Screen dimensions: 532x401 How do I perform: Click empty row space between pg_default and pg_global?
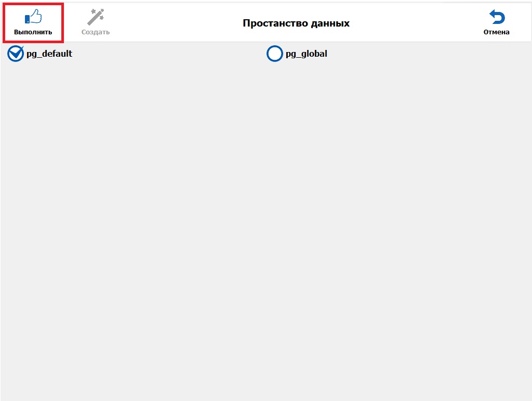pyautogui.click(x=166, y=54)
